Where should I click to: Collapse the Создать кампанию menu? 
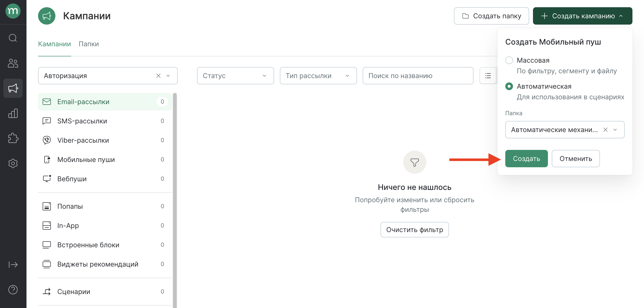coord(583,16)
